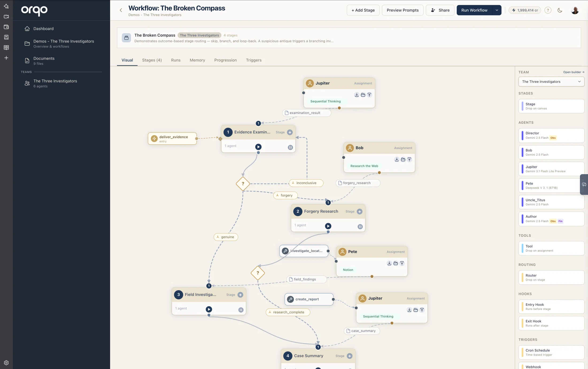Pause the Evidence Examination stage
Image resolution: width=588 pixels, height=369 pixels.
click(290, 147)
